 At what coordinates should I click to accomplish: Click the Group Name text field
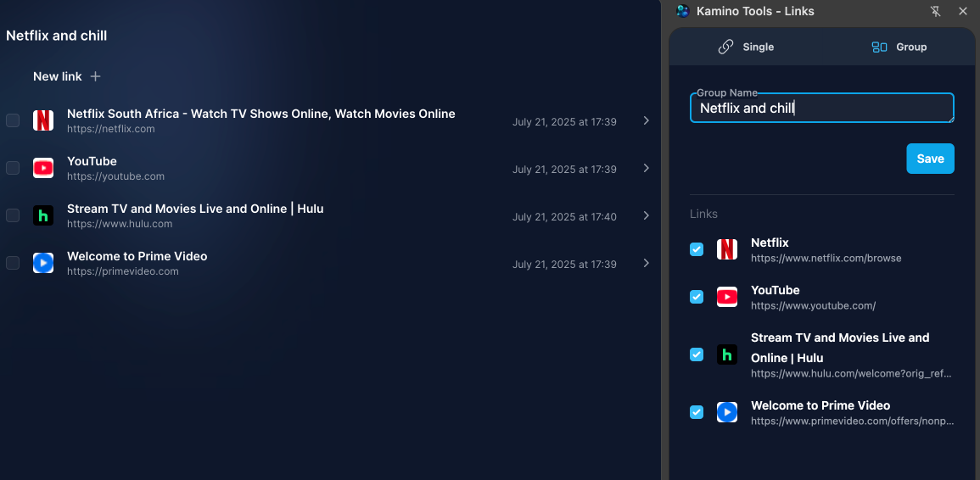coord(821,109)
